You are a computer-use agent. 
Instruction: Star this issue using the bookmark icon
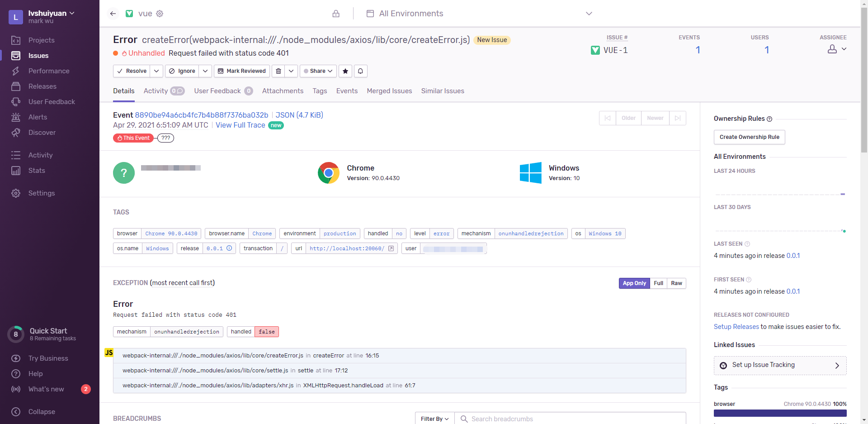[x=345, y=71]
